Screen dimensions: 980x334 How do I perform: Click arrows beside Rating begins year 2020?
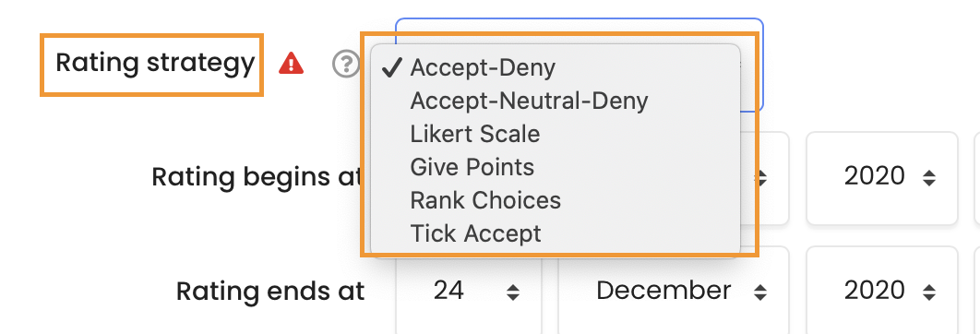(x=929, y=179)
